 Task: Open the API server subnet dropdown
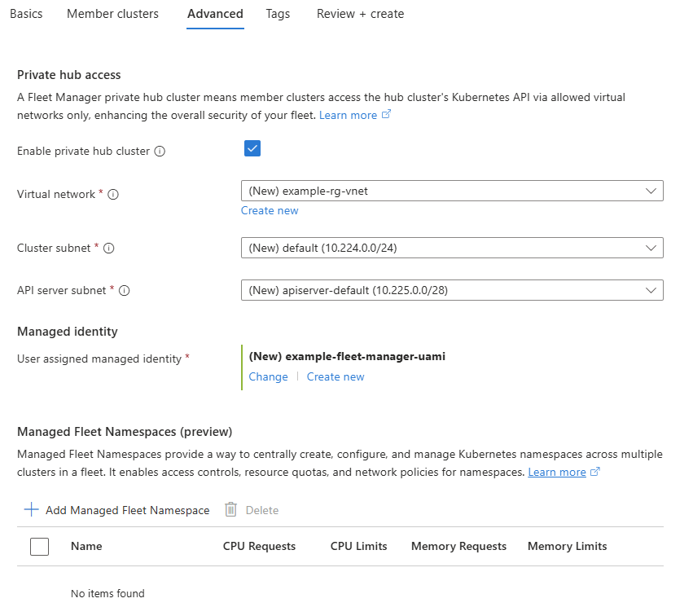(x=452, y=290)
